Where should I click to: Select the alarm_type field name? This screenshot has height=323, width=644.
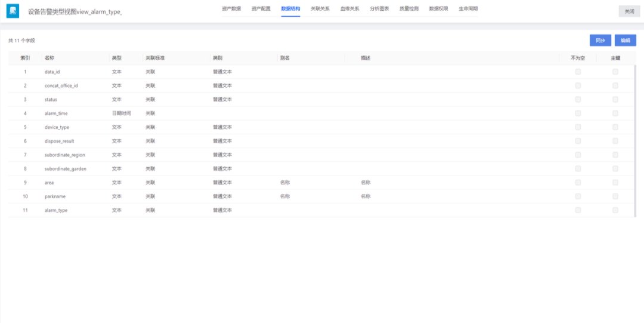[x=56, y=210]
